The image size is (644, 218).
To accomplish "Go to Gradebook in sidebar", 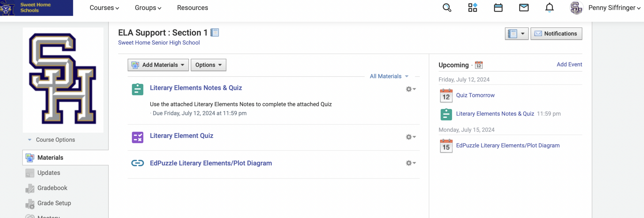I will [52, 188].
